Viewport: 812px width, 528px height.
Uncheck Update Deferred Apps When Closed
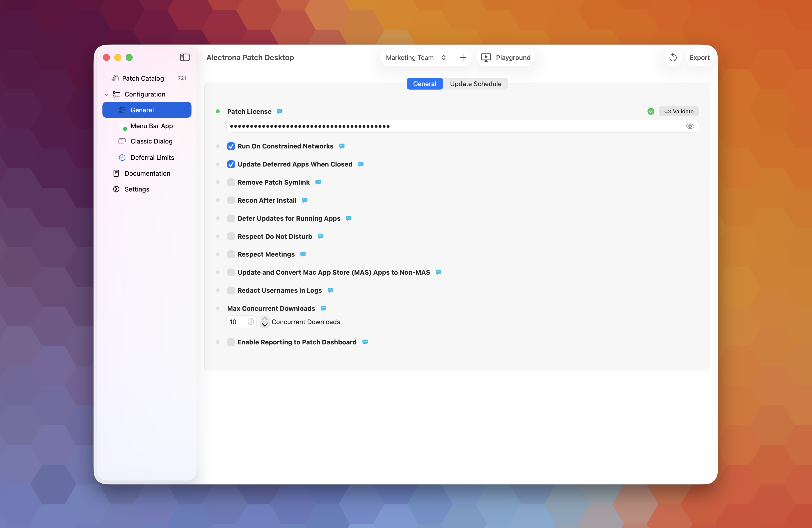coord(231,164)
